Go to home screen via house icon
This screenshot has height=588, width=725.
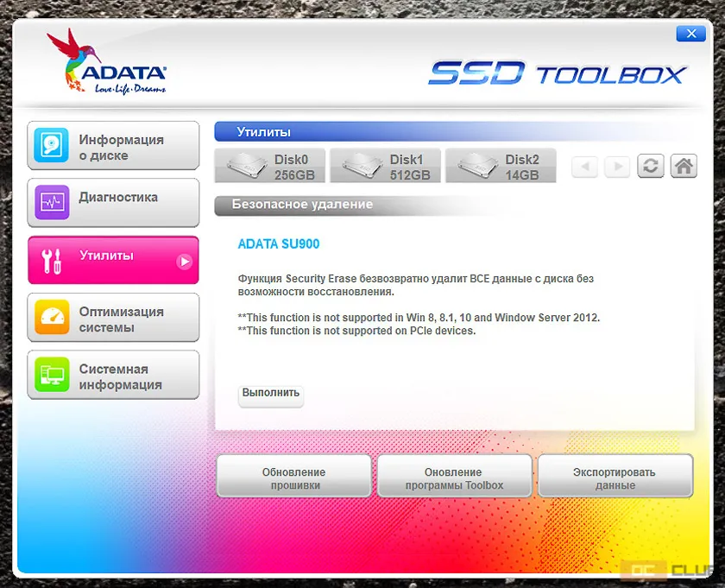click(x=684, y=167)
